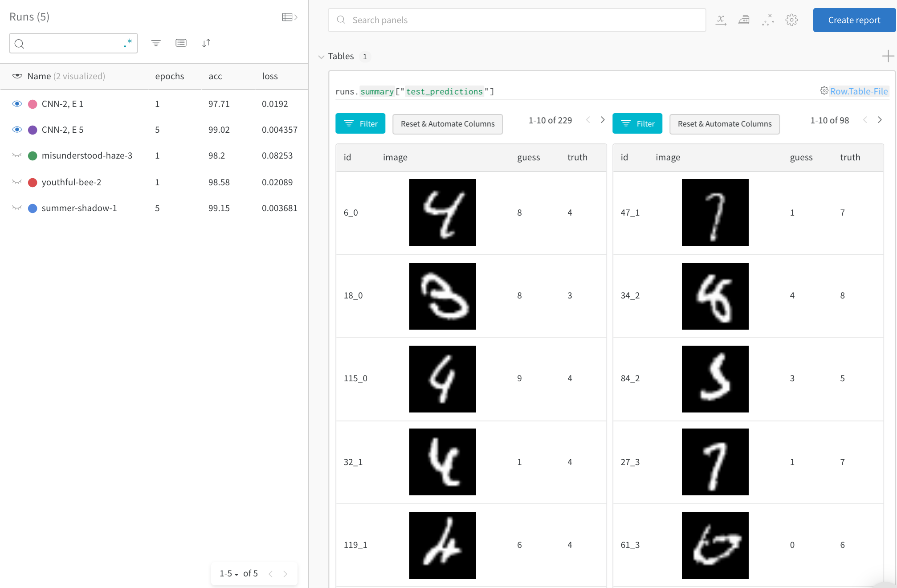The image size is (897, 588).
Task: Click the sort runs arrows icon
Action: click(206, 43)
